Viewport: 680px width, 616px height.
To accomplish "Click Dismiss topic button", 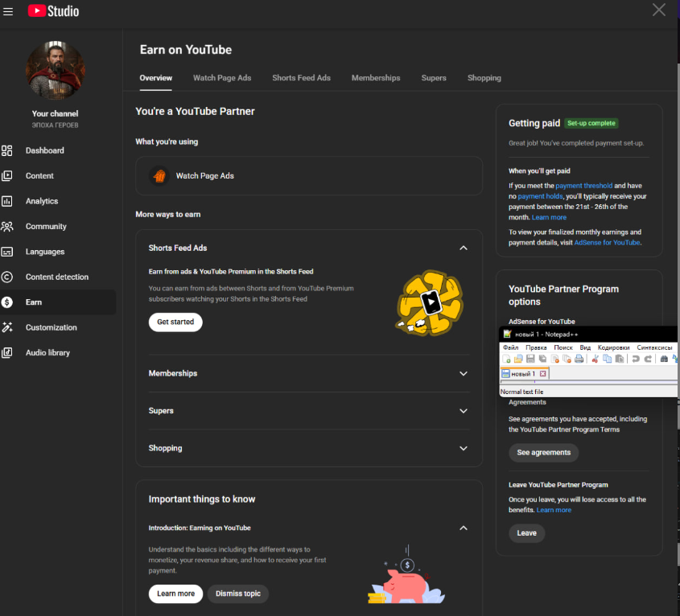I will 238,594.
